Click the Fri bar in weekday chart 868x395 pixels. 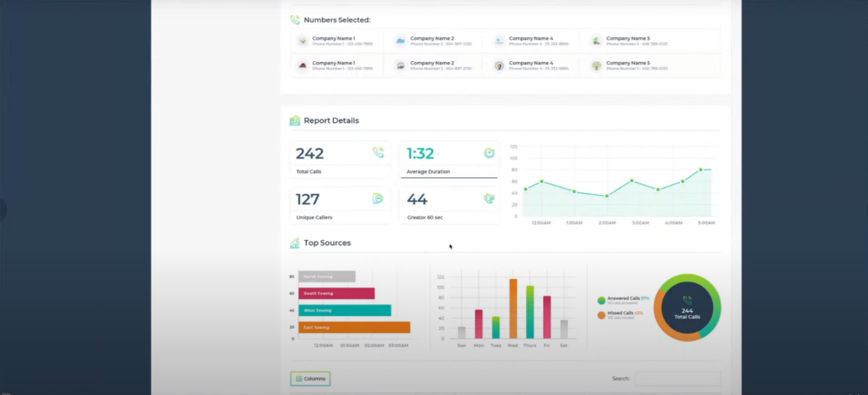(x=547, y=317)
